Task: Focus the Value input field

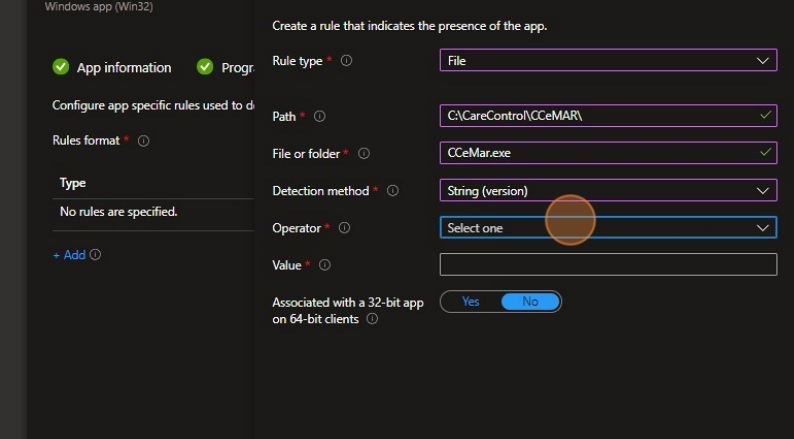Action: [x=607, y=264]
